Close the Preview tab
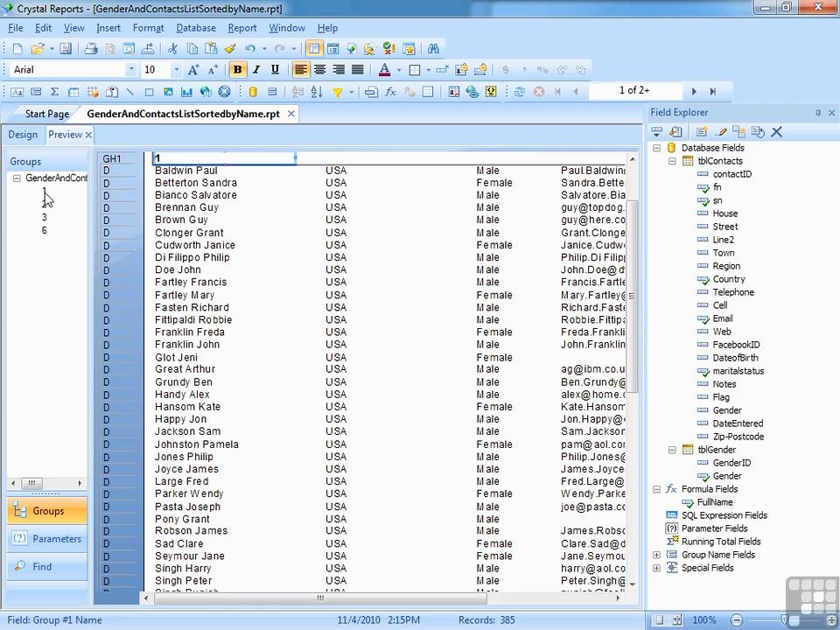Viewport: 840px width, 630px height. pyautogui.click(x=88, y=135)
